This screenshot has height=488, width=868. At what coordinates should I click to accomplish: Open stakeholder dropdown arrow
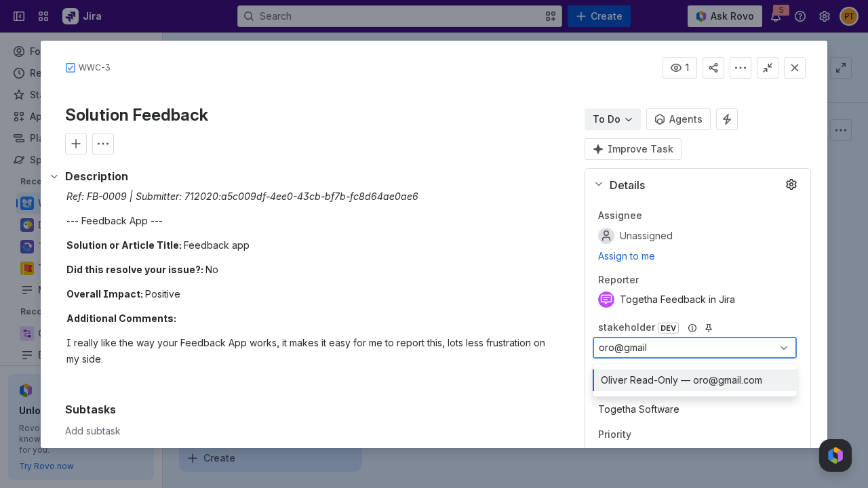click(784, 348)
